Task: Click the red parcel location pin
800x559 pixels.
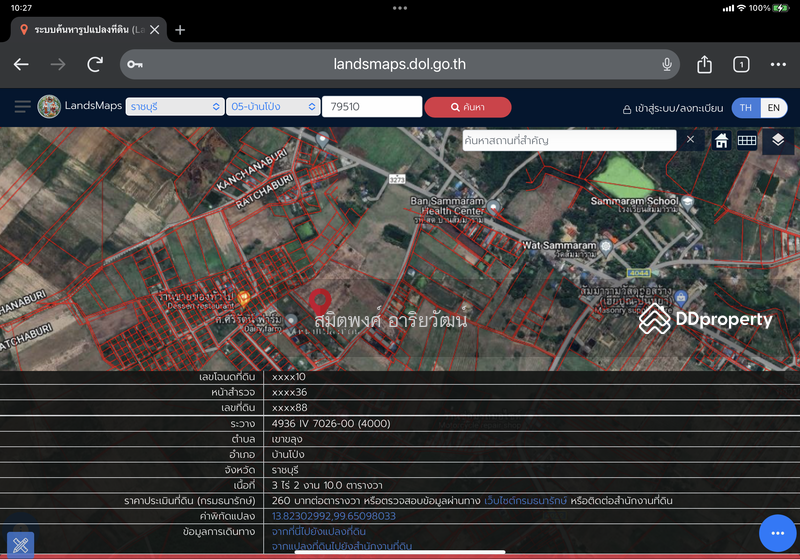Action: 320,301
